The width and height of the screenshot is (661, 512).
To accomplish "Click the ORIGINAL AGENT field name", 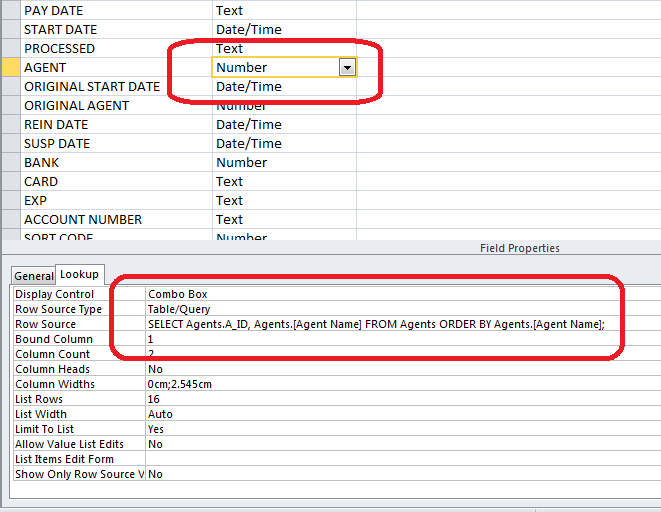I will [x=77, y=105].
